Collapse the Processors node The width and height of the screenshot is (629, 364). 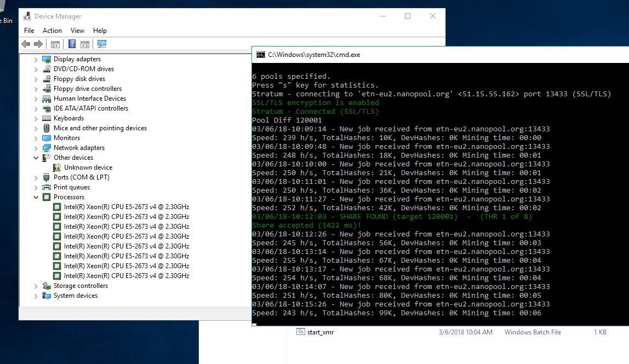36,197
